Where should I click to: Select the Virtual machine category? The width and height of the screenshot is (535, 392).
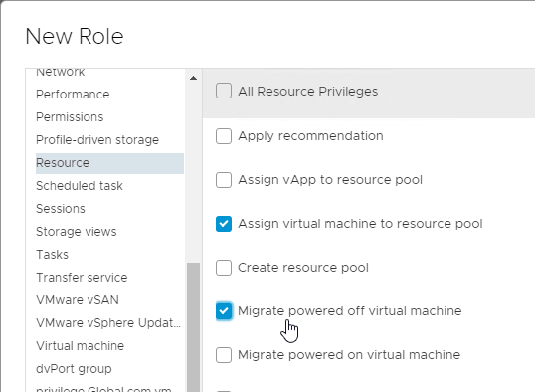[80, 346]
